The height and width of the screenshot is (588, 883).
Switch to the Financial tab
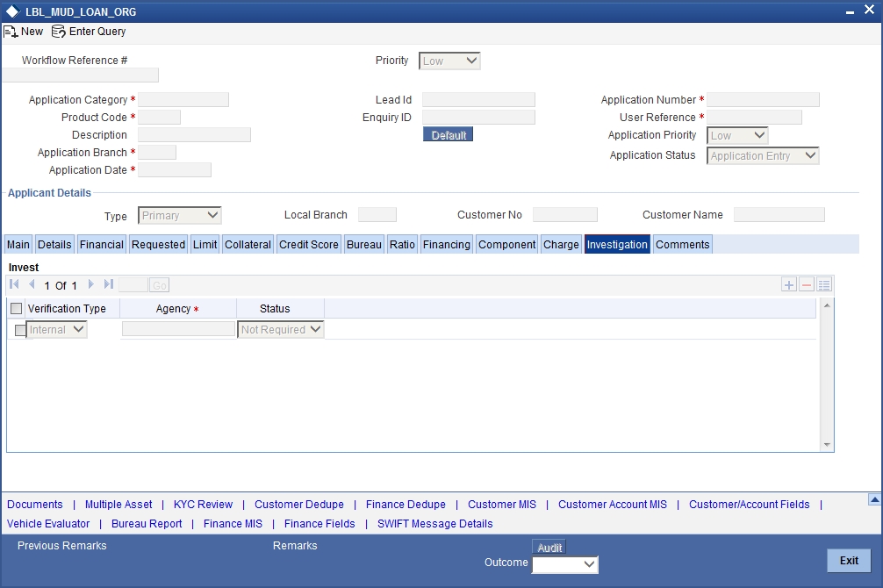tap(101, 245)
